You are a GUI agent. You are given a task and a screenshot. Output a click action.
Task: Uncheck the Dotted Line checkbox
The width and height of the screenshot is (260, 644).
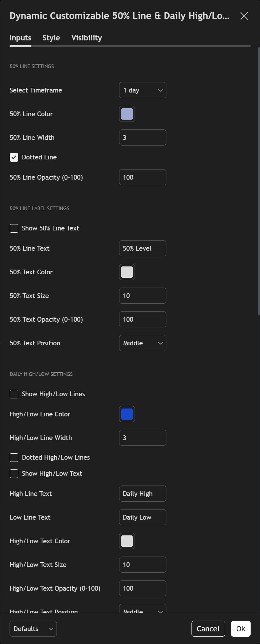(x=14, y=157)
